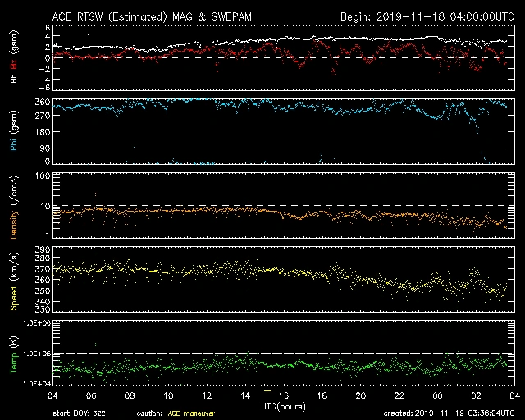Click the Begin date timestamp at top right

427,16
